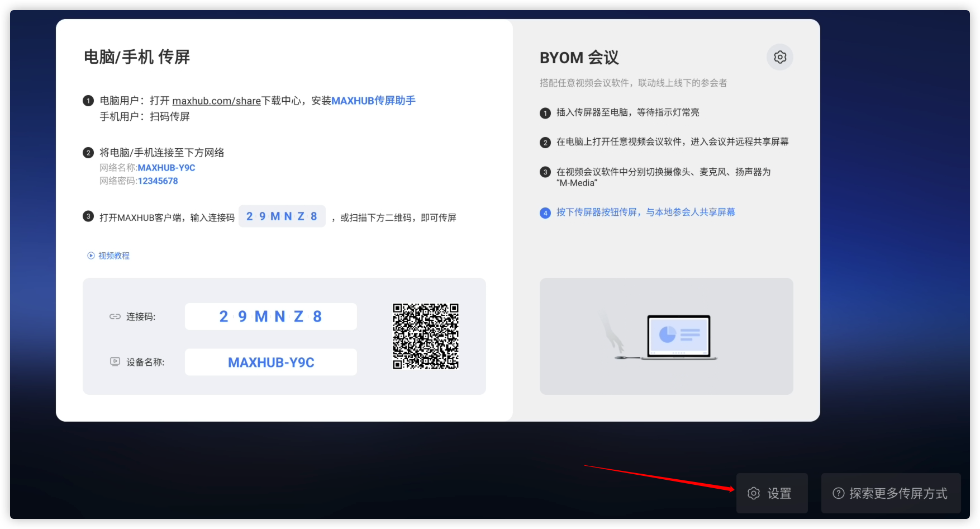Click the 设备名称 MAXHUB-Y9C field
This screenshot has width=980, height=529.
click(271, 362)
